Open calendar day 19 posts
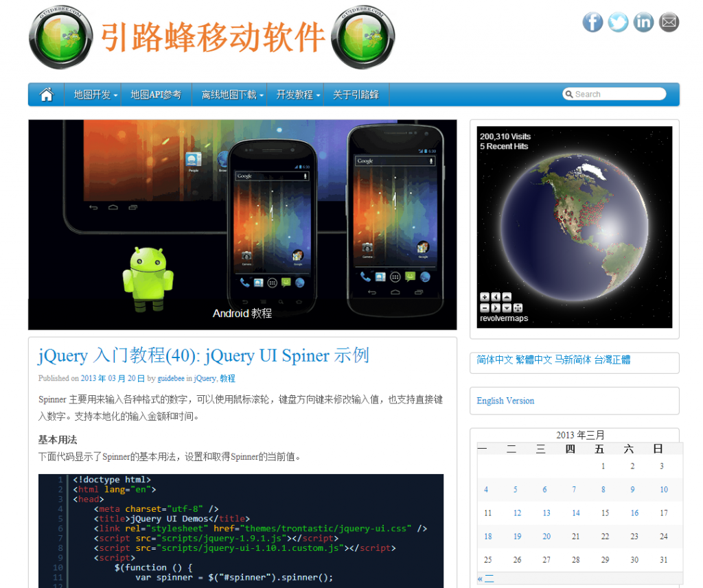The width and height of the screenshot is (703, 588). 518,536
